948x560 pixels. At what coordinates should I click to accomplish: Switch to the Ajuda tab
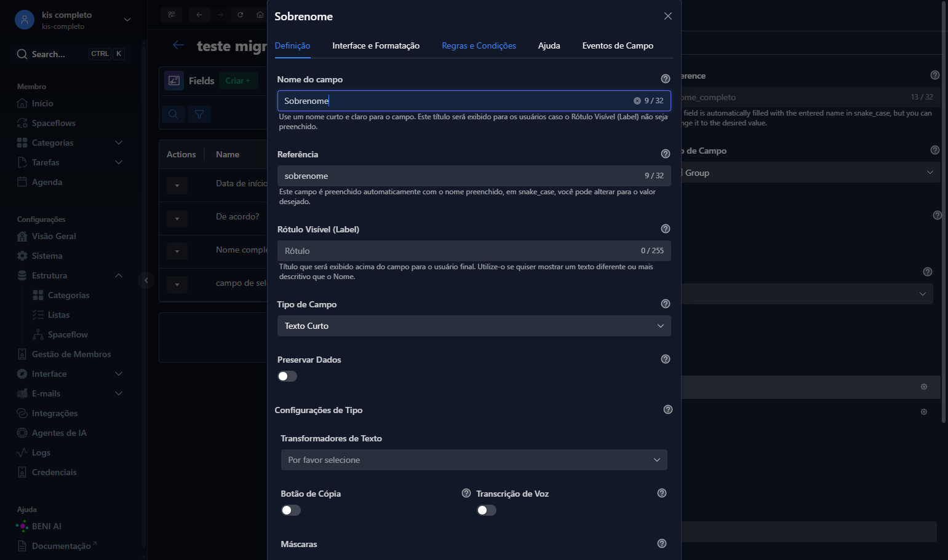coord(549,45)
